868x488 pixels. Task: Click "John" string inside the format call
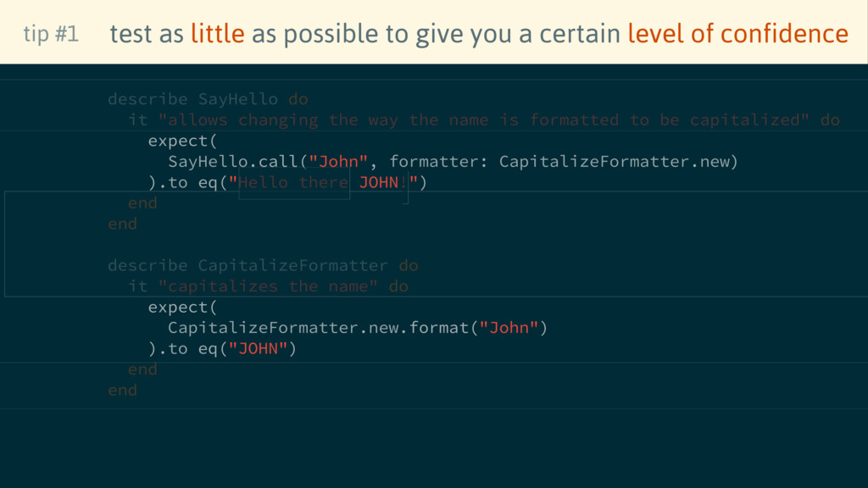coord(509,328)
